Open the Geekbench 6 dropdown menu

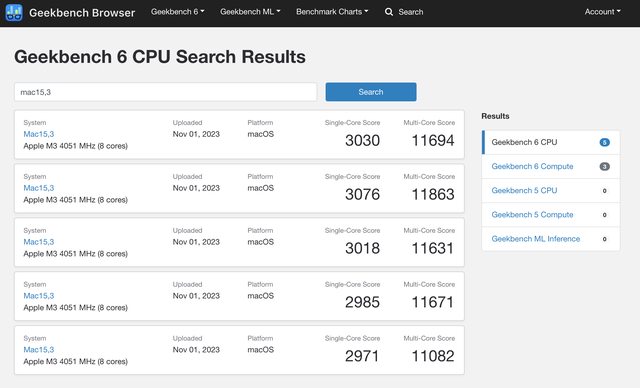tap(178, 12)
